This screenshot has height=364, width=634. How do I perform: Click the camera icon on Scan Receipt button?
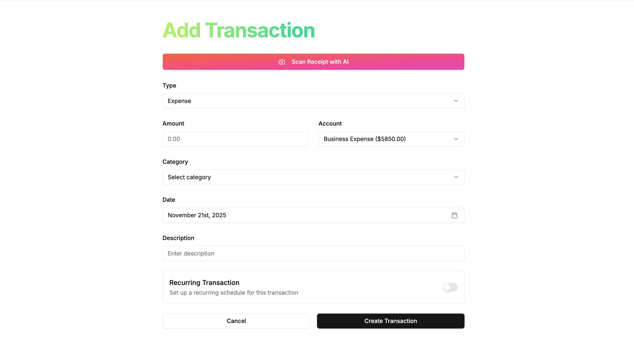281,62
